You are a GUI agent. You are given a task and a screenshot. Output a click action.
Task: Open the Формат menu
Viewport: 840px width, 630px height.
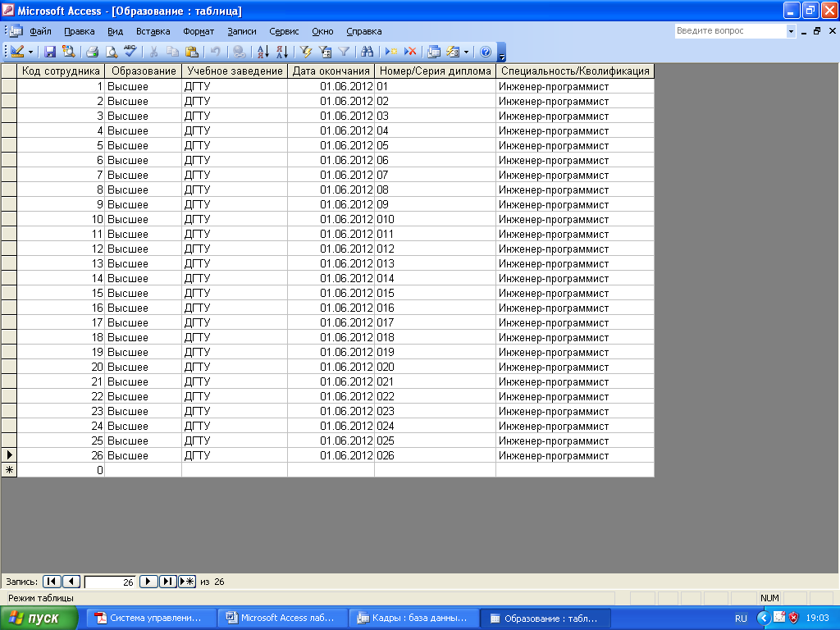(x=199, y=32)
